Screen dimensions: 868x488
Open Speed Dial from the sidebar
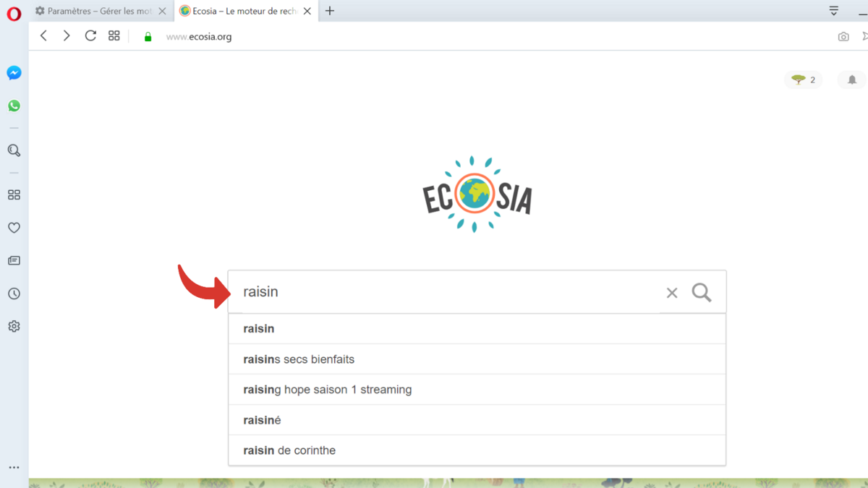pos(14,195)
